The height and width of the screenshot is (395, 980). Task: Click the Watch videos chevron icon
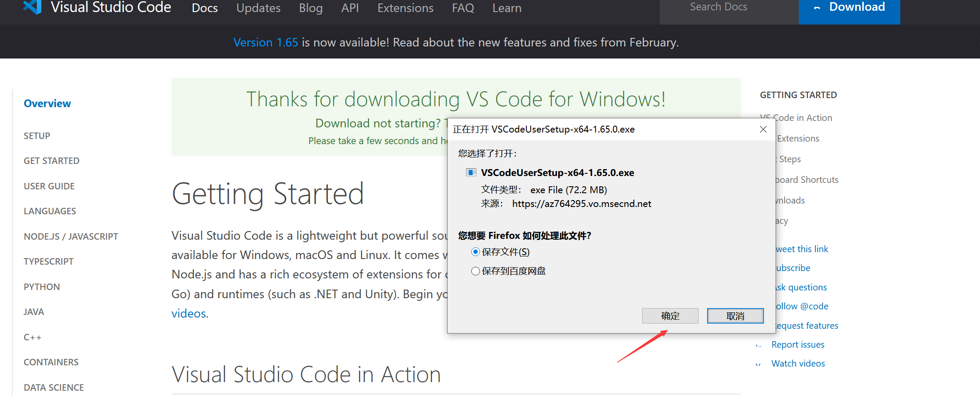pos(759,364)
